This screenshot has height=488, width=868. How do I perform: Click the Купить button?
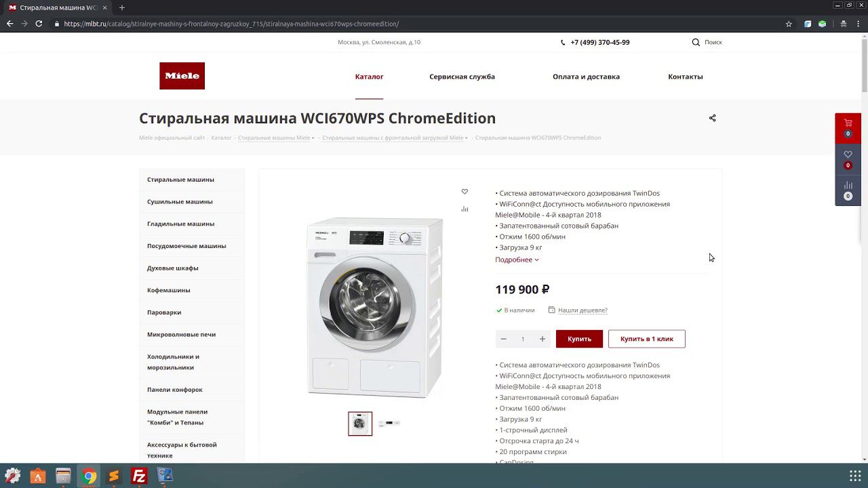(x=579, y=339)
